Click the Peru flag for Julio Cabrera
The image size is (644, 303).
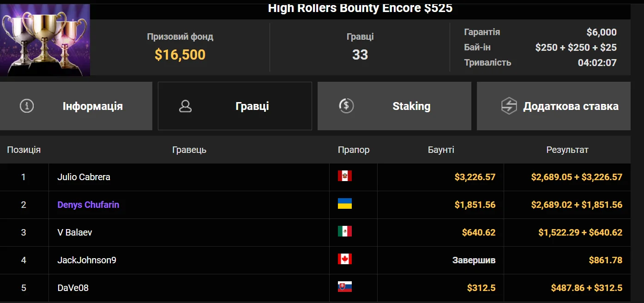click(x=344, y=176)
